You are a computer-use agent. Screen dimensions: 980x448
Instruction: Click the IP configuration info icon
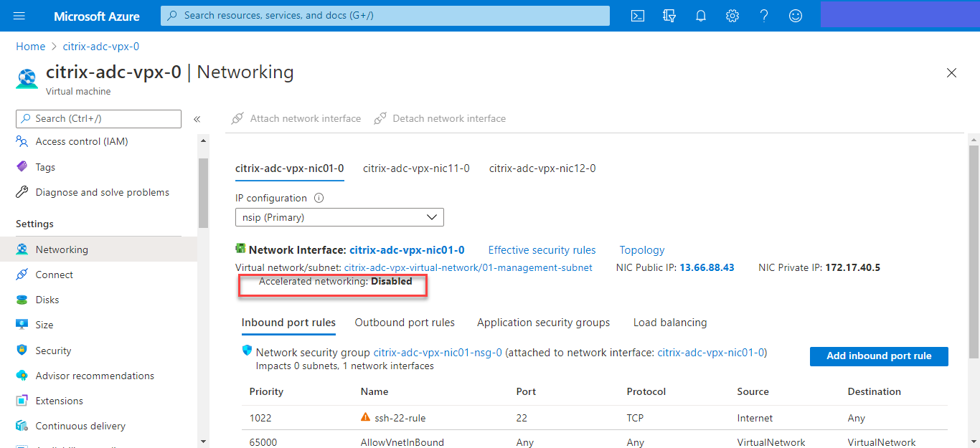click(x=319, y=199)
